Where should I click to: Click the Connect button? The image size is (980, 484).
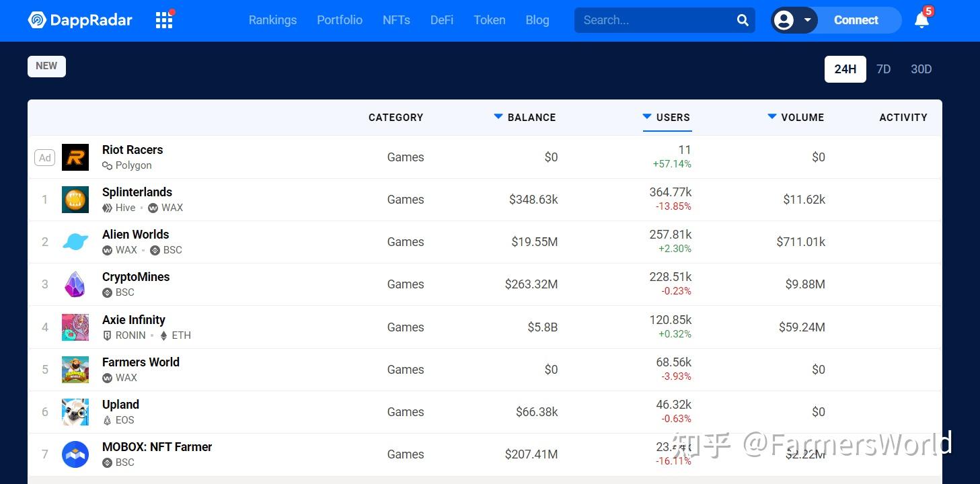(856, 20)
